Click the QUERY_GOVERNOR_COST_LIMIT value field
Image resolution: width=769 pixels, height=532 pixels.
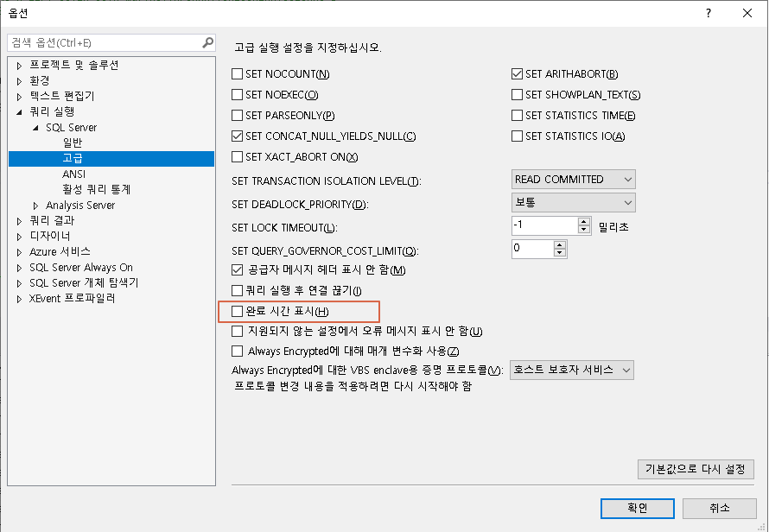pyautogui.click(x=533, y=249)
